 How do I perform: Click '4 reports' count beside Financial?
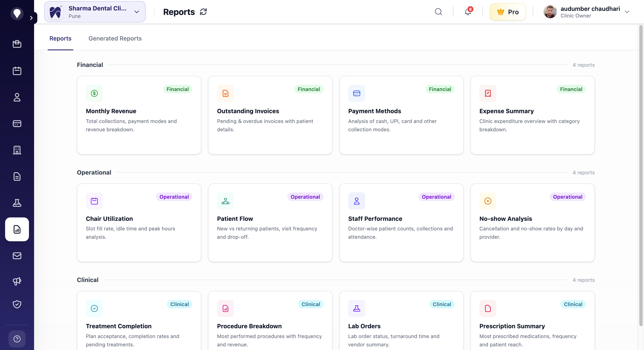coord(584,65)
